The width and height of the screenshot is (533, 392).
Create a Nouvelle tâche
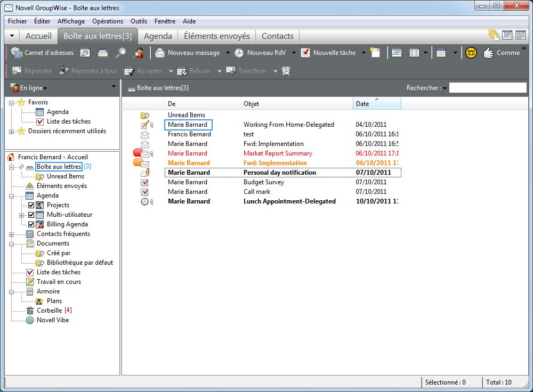[330, 53]
